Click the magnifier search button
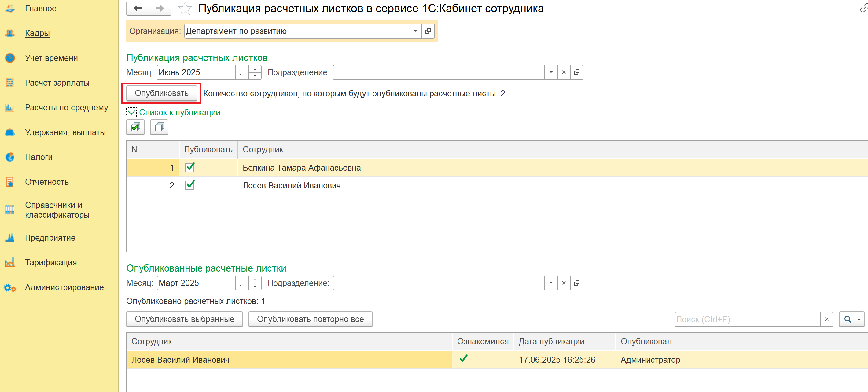 pyautogui.click(x=848, y=319)
